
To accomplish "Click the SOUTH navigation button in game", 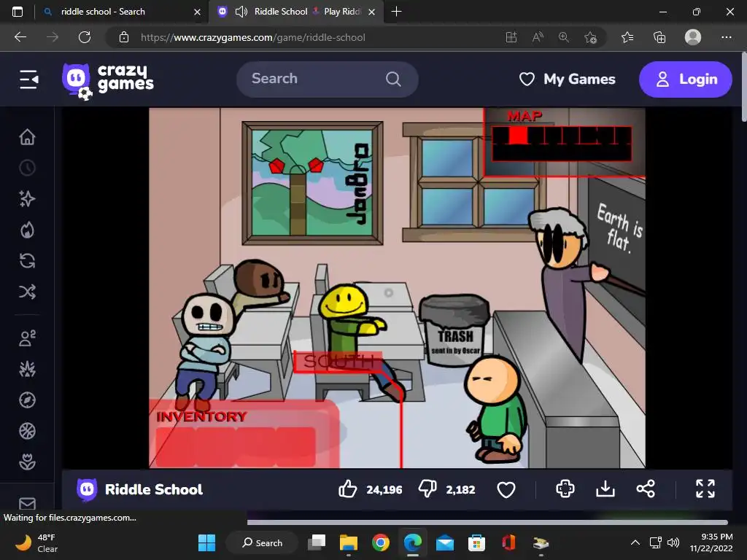I will 338,362.
